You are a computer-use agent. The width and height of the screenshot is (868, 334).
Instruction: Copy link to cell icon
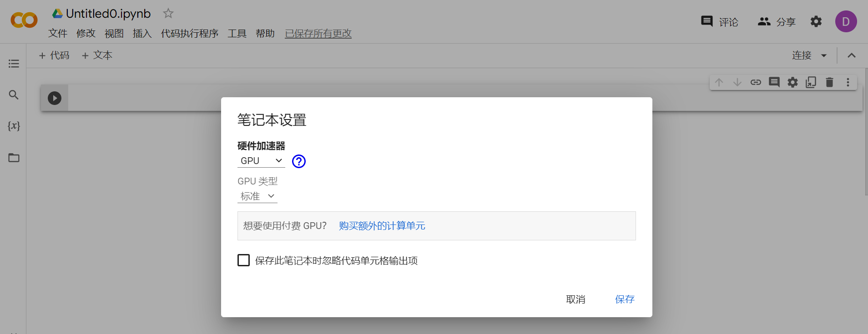(x=756, y=82)
